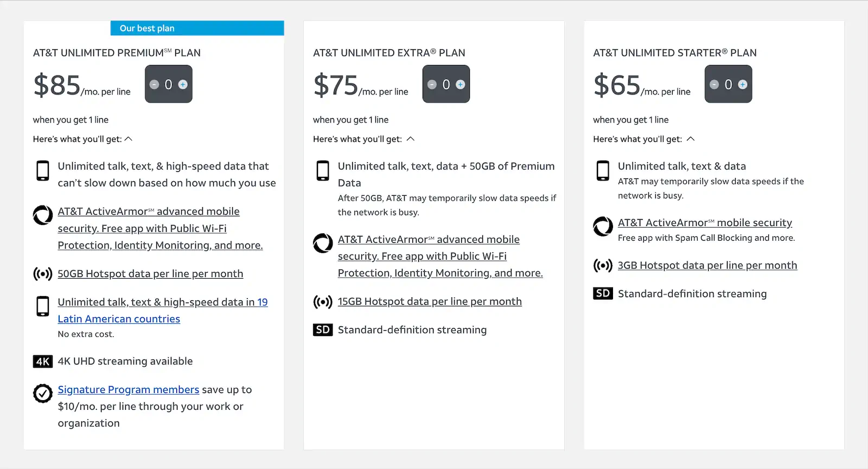Collapse Premium plan's "Here's what you'll get" section
Image resolution: width=868 pixels, height=469 pixels.
[x=129, y=139]
